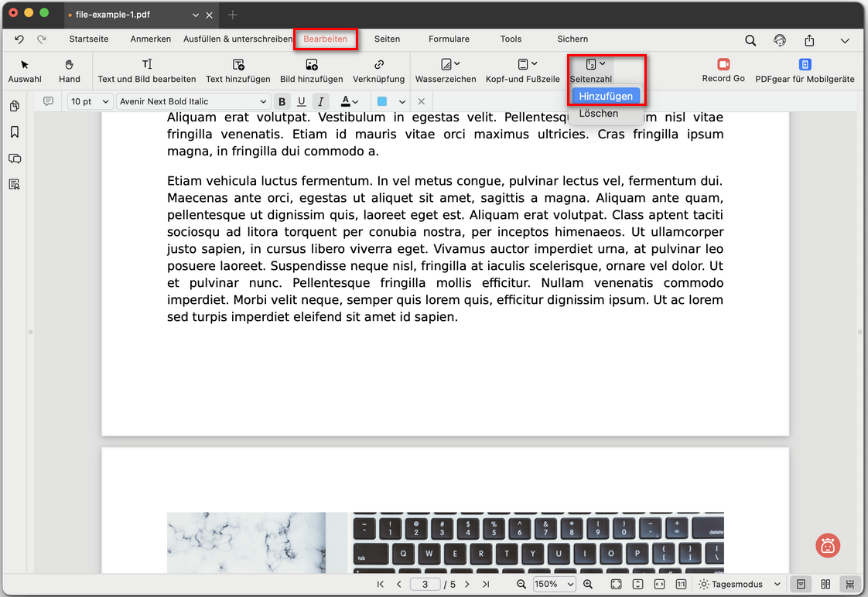
Task: Expand the Avenir Next Bold Italic font list
Action: (193, 102)
